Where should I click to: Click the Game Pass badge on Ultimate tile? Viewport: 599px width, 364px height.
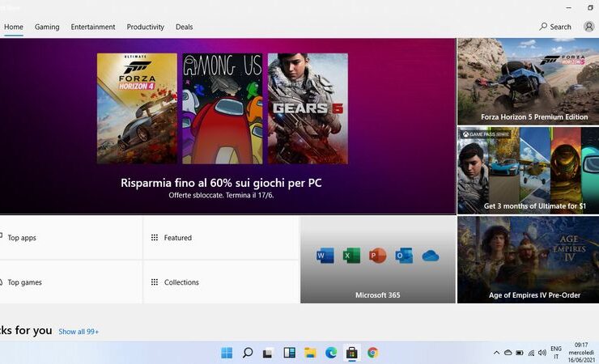tap(486, 134)
